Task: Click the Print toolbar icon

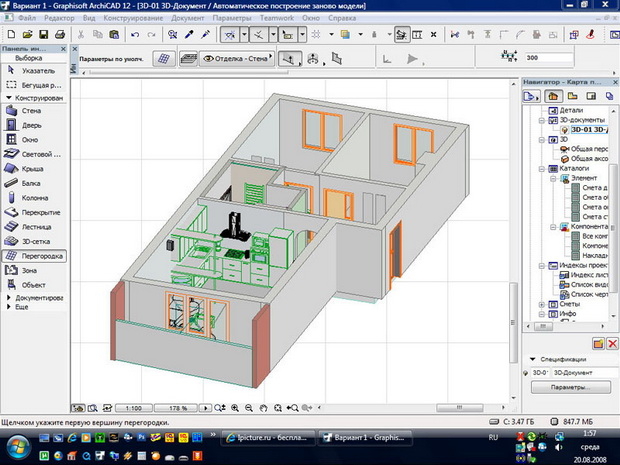Action: [x=60, y=35]
